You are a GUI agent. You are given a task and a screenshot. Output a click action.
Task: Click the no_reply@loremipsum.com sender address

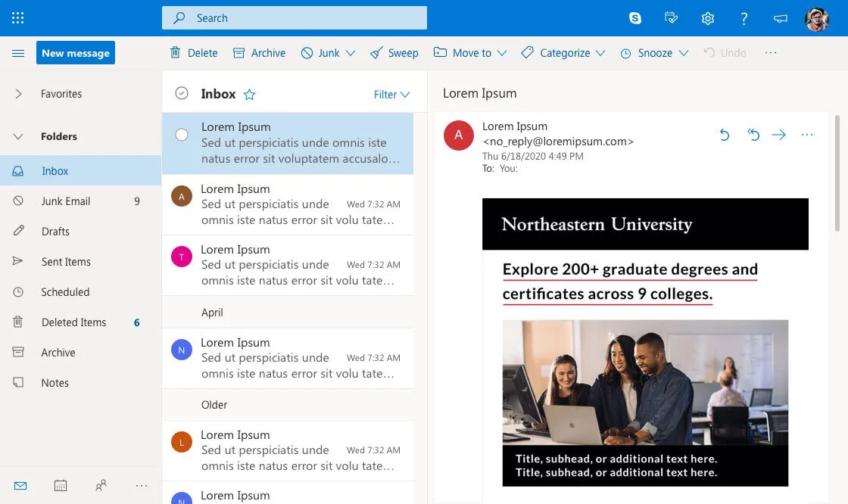[558, 142]
